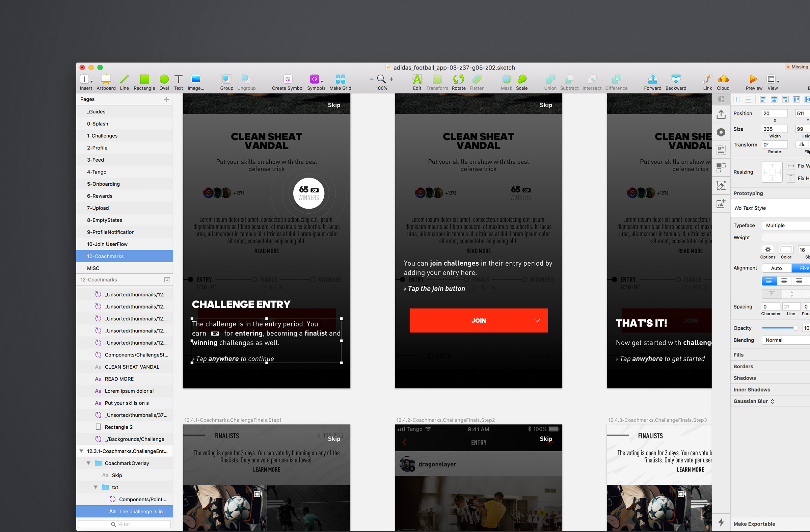This screenshot has width=810, height=532.
Task: Start Preview with the play icon
Action: 754,80
